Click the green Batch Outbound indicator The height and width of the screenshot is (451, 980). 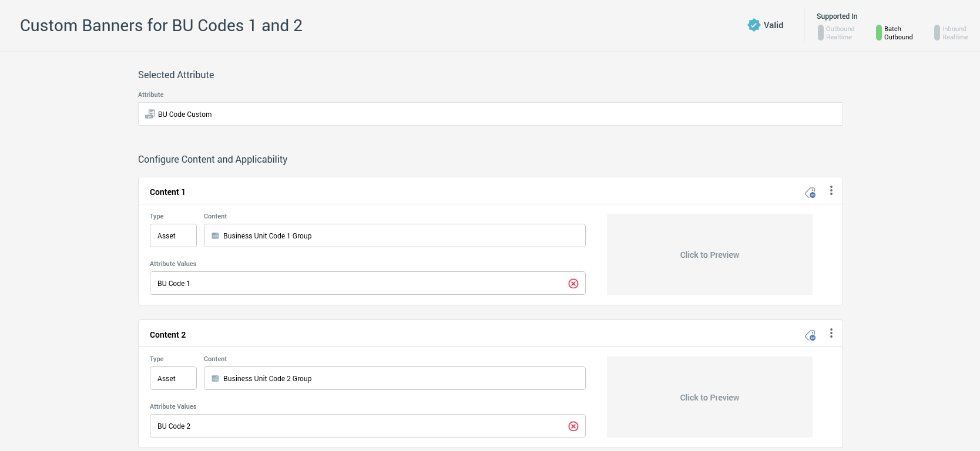[x=879, y=33]
